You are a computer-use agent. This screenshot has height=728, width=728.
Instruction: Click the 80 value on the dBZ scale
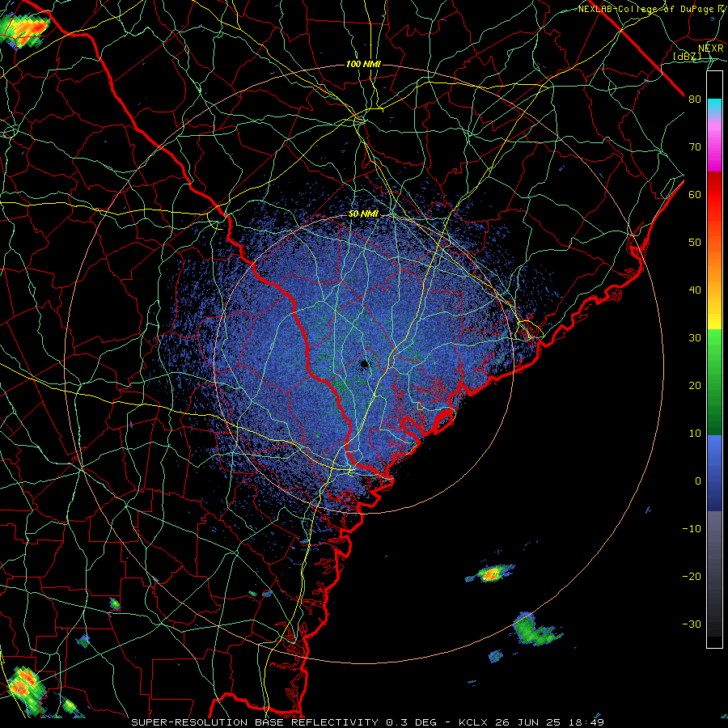click(695, 99)
